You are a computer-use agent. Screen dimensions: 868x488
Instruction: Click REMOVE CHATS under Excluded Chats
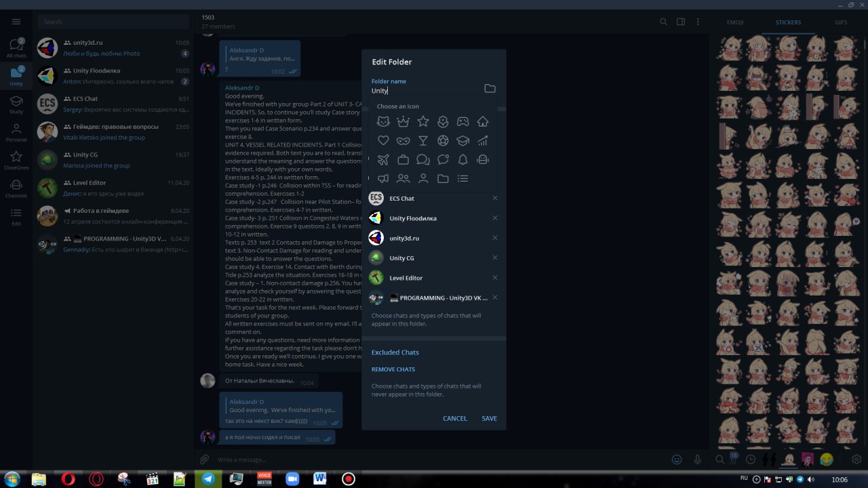[x=393, y=369]
